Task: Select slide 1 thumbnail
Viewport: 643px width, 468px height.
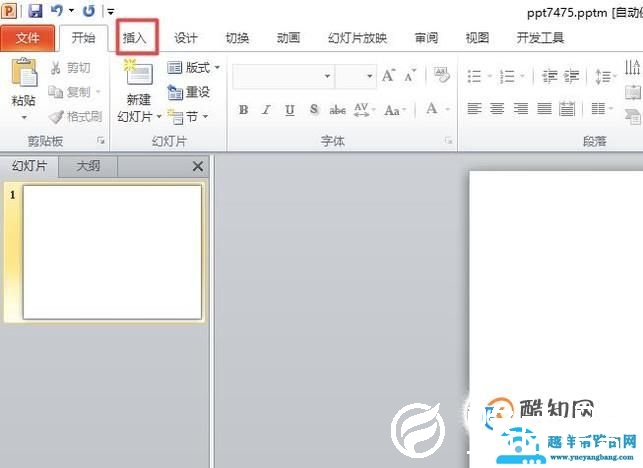Action: coord(112,252)
